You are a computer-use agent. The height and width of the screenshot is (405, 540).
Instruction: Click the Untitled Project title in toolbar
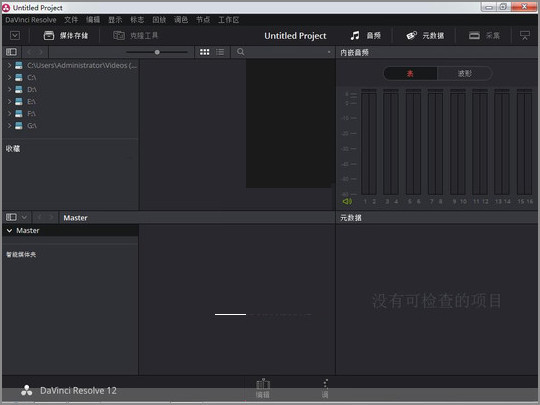pos(295,36)
